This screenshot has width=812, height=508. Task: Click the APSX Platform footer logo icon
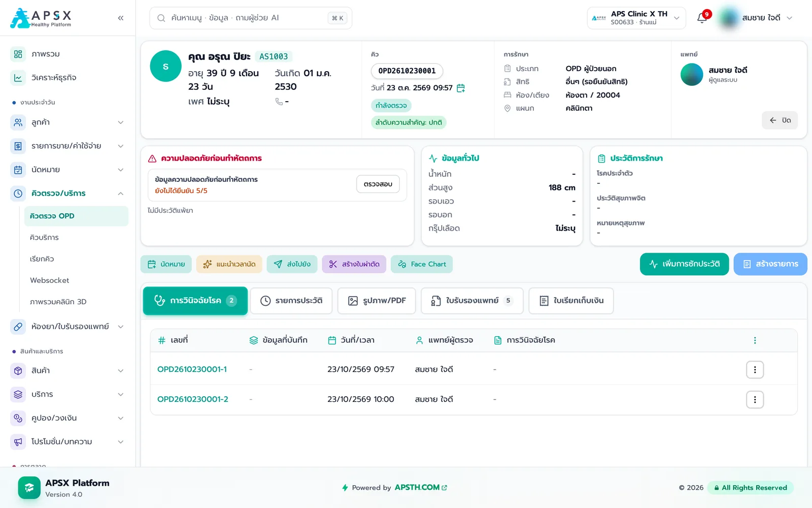pyautogui.click(x=29, y=488)
